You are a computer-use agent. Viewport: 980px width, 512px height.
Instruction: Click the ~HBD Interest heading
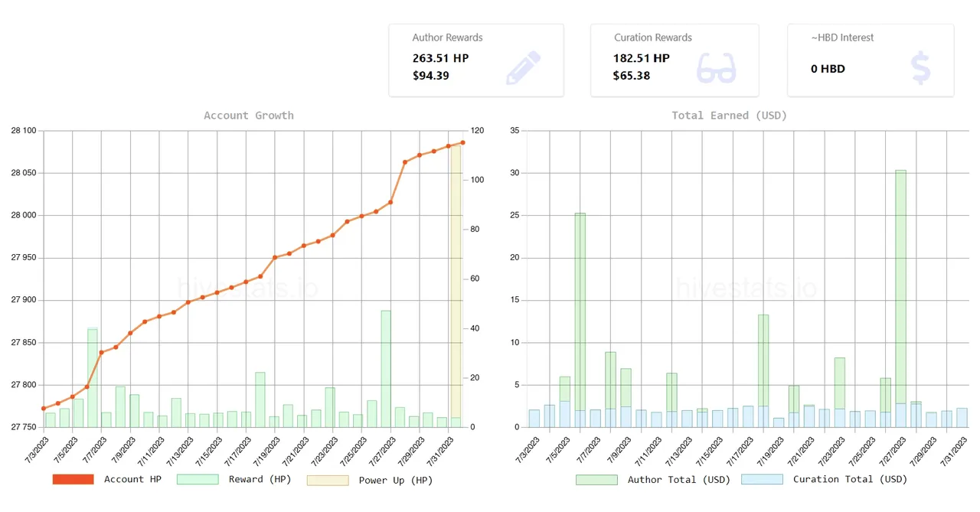(x=842, y=38)
